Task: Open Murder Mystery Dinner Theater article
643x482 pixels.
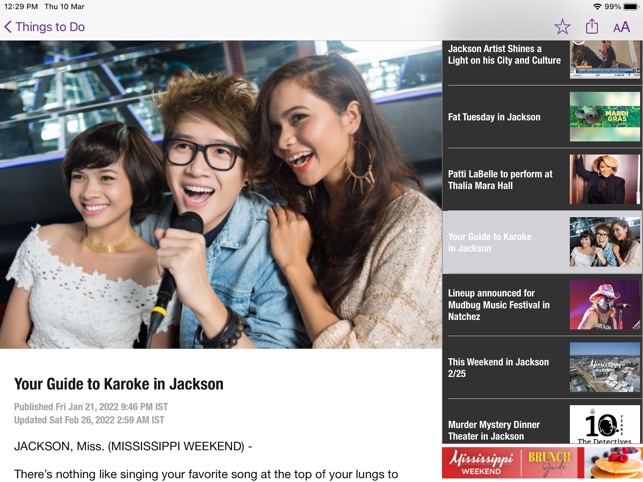Action: tap(542, 423)
